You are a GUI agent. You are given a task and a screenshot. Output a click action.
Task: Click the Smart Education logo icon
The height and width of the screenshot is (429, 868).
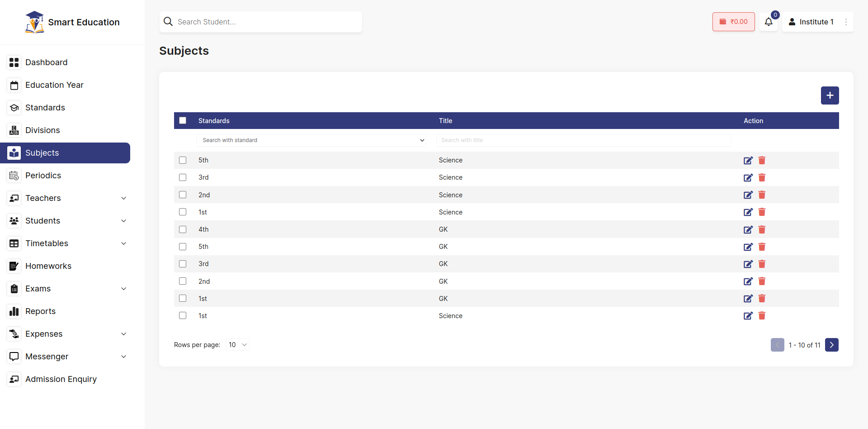click(x=34, y=22)
